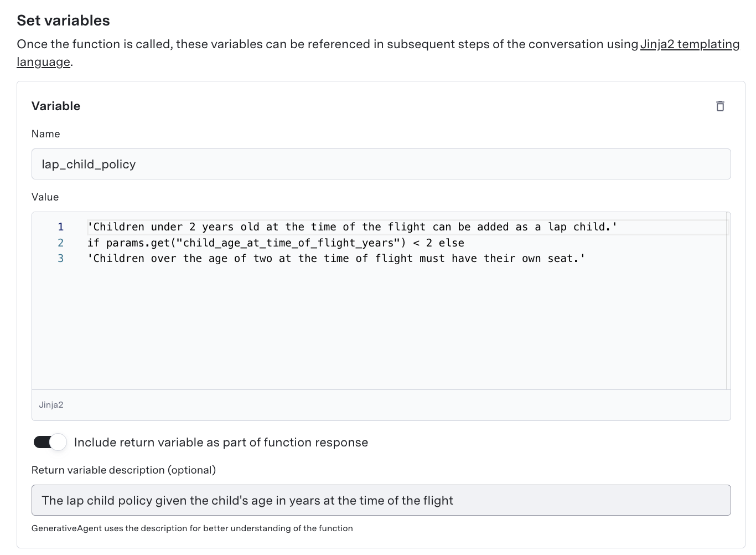
Task: Select line number 1 in gutter
Action: [x=61, y=227]
